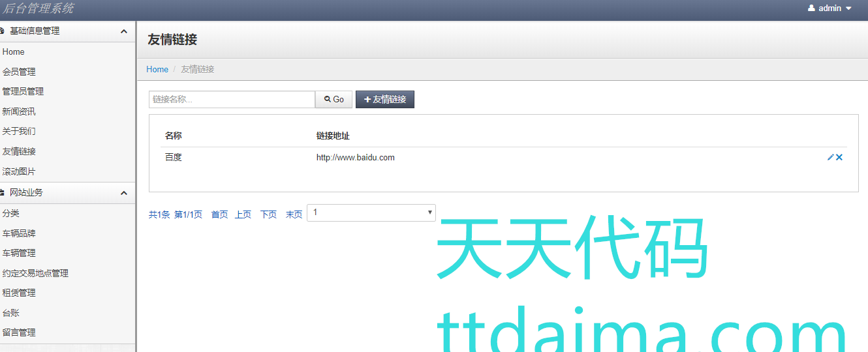
Task: Click the pencil edit icon for 百度
Action: [830, 157]
